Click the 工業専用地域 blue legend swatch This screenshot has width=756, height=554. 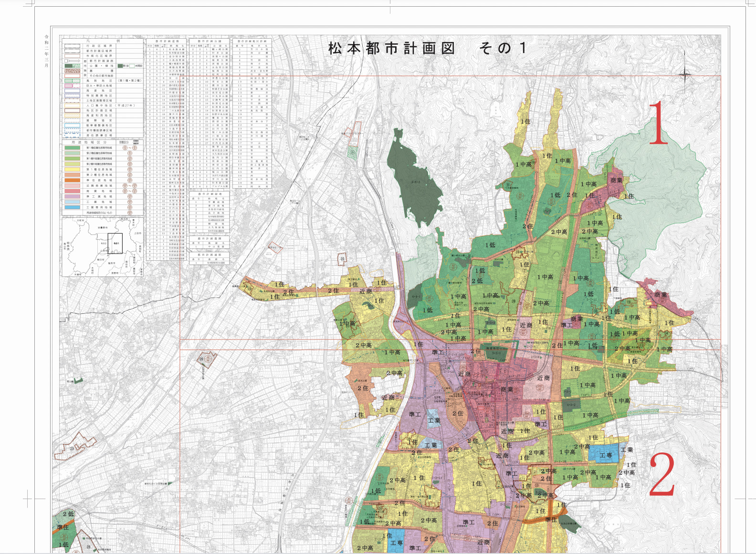72,207
